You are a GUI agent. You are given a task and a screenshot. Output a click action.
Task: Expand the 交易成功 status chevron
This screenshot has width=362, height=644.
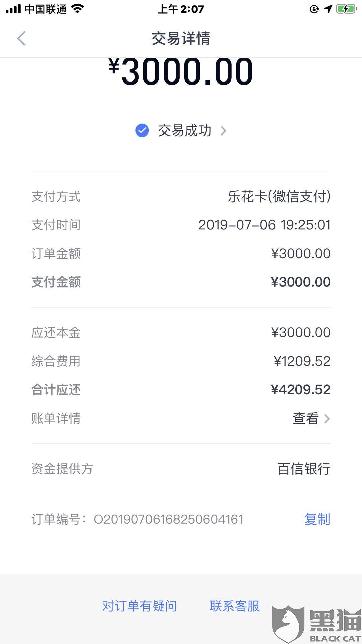[223, 130]
